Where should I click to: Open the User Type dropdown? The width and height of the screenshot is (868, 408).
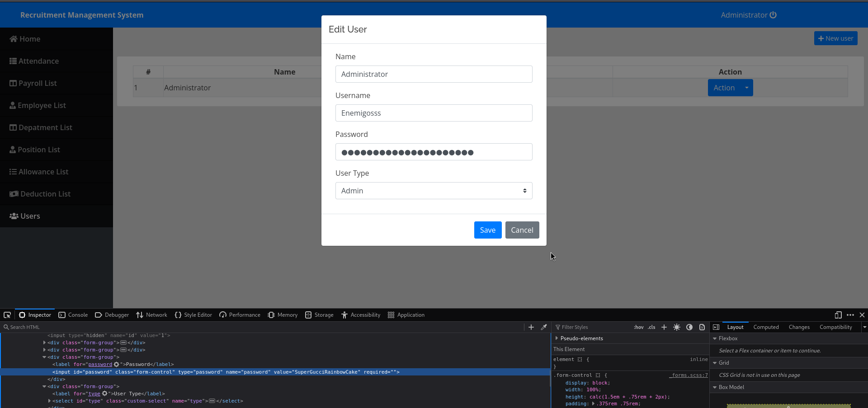434,191
